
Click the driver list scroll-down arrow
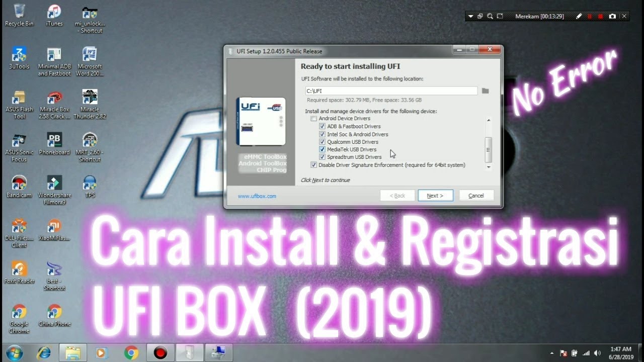488,166
